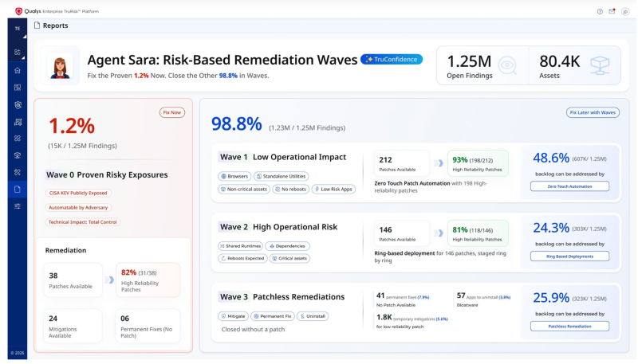Click the 80.4K Assets value
The image size is (638, 364).
coord(560,62)
